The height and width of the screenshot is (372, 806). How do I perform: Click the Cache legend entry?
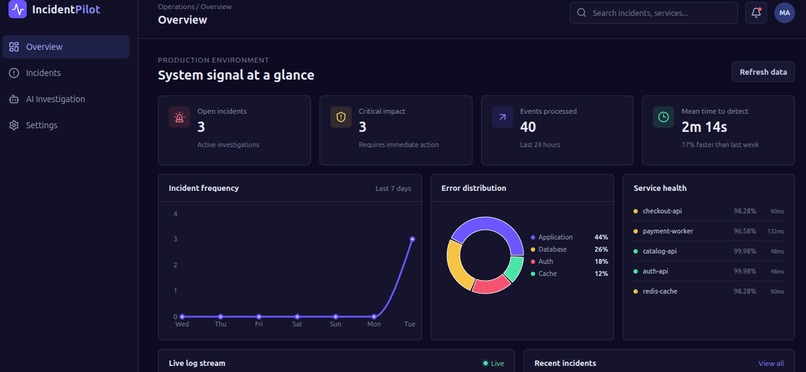pos(569,273)
